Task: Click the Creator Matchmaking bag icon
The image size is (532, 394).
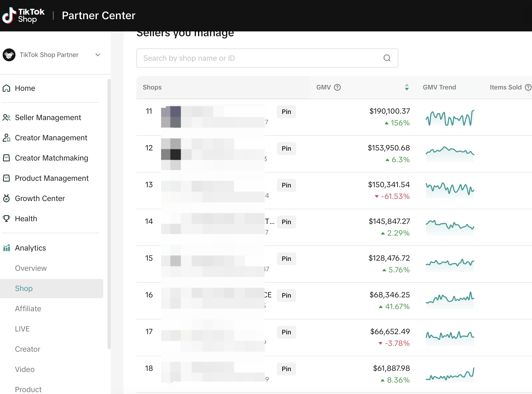Action: [6, 158]
